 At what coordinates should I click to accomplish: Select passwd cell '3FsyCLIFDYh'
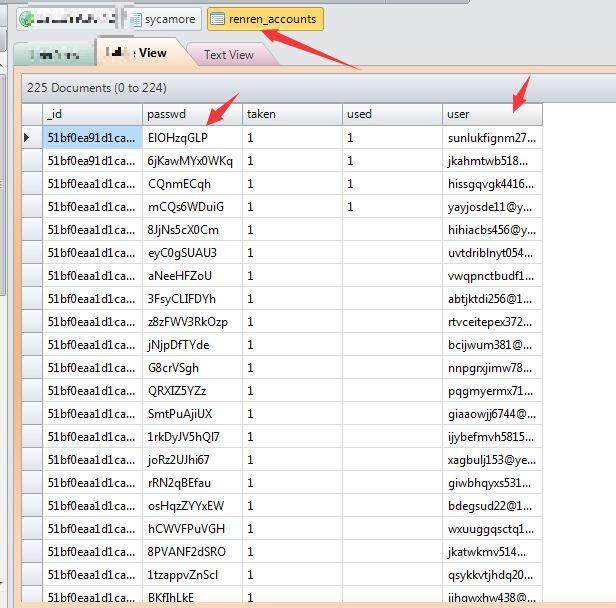(192, 299)
